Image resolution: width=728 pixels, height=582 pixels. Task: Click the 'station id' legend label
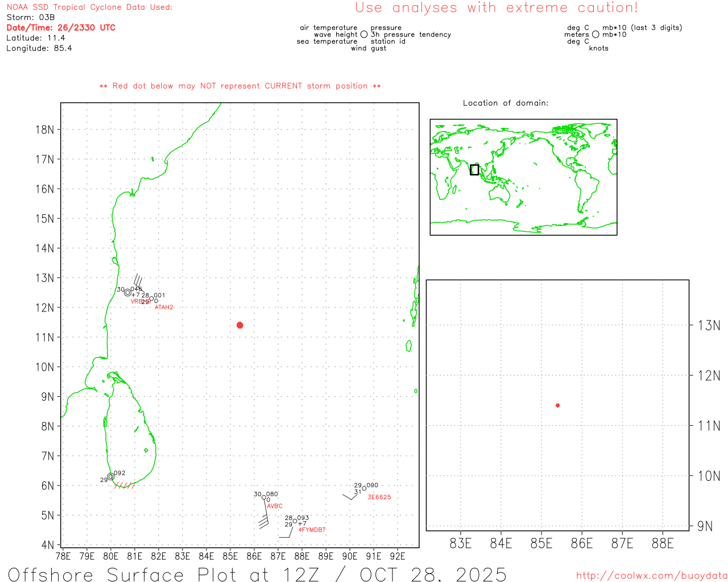click(x=388, y=41)
